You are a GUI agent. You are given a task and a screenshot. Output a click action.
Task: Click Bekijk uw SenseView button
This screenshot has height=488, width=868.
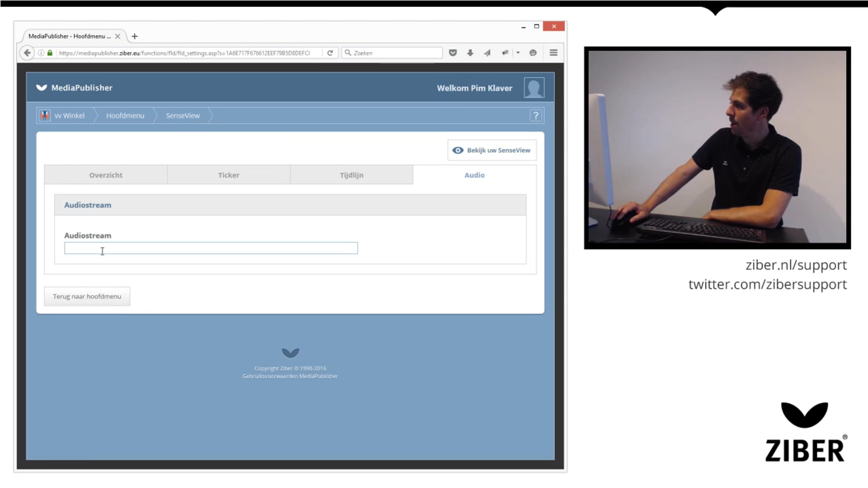pyautogui.click(x=492, y=150)
